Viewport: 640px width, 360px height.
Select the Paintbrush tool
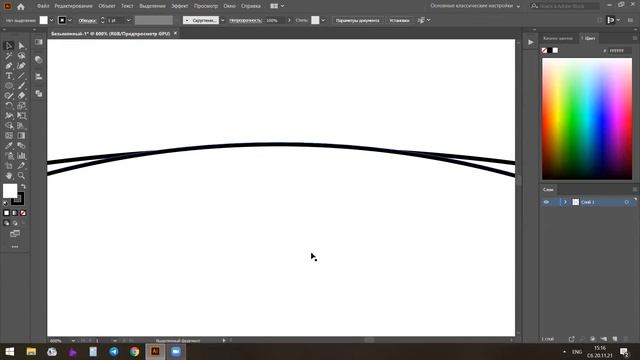pyautogui.click(x=21, y=86)
